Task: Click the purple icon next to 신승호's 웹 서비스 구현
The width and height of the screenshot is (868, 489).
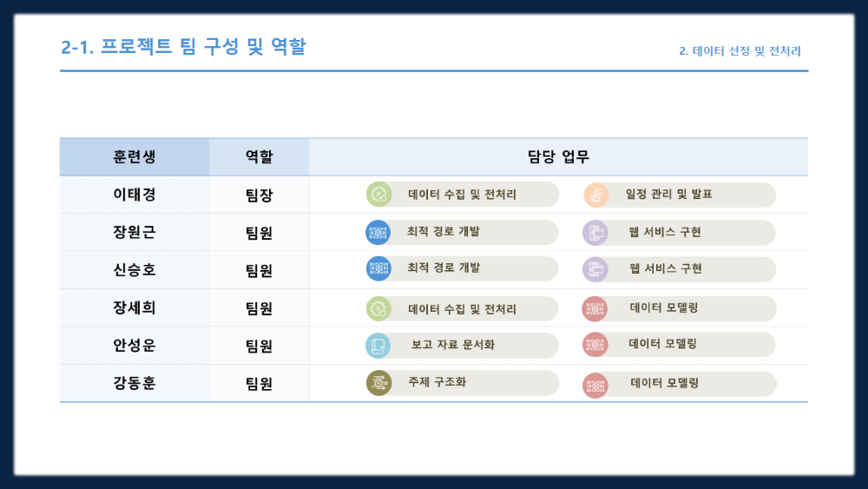Action: click(595, 270)
